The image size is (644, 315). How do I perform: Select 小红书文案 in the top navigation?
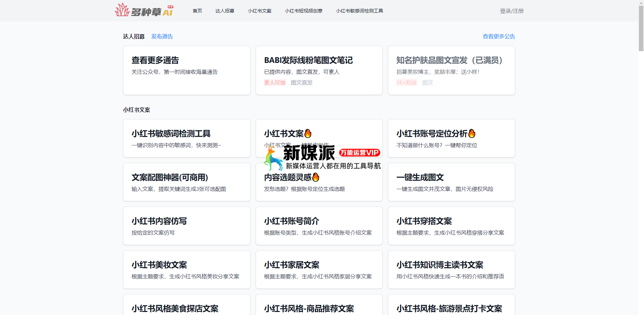point(259,11)
